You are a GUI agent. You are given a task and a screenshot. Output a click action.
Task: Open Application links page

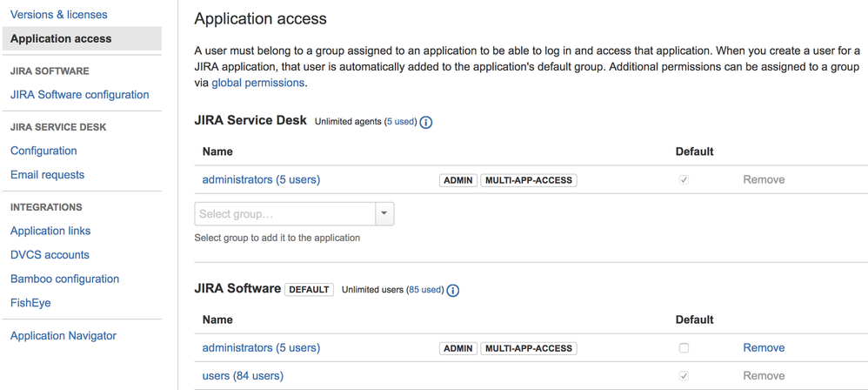[50, 231]
